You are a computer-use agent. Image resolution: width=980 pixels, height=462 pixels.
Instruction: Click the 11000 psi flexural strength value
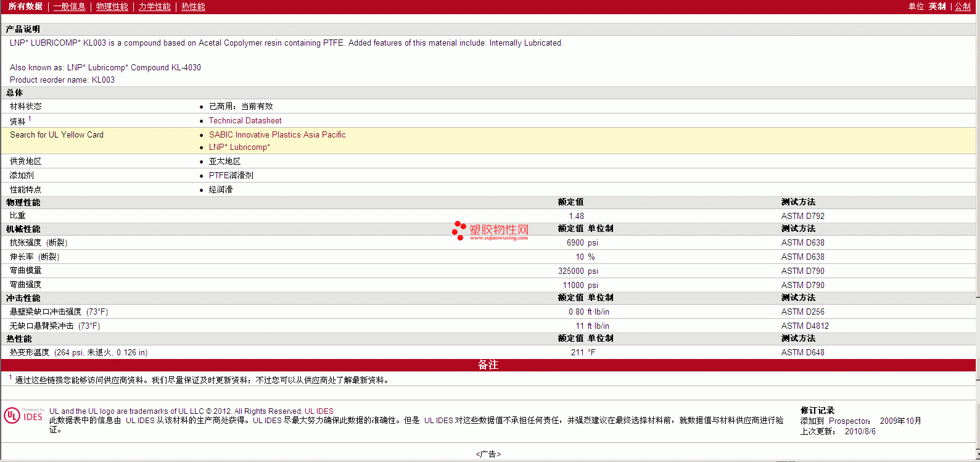(x=580, y=285)
